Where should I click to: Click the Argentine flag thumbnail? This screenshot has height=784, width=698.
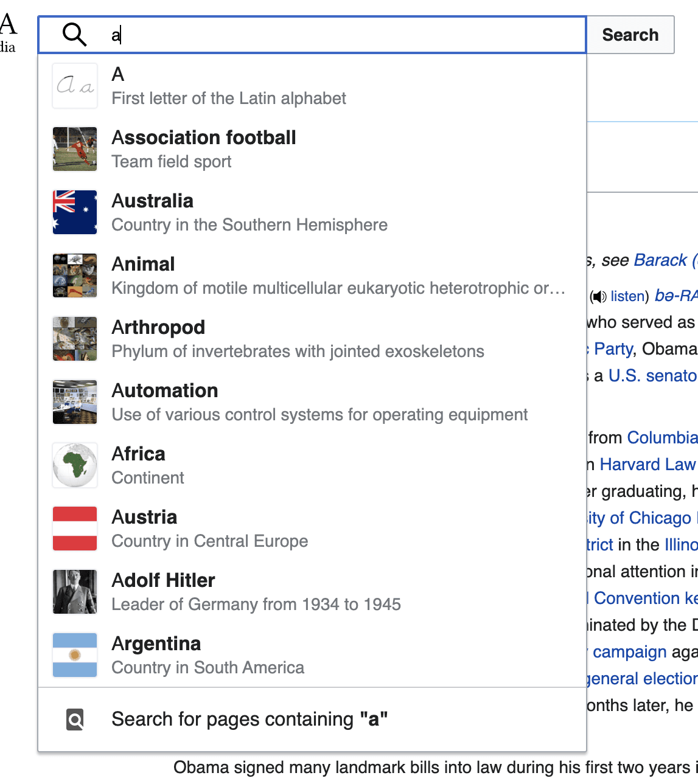click(75, 655)
